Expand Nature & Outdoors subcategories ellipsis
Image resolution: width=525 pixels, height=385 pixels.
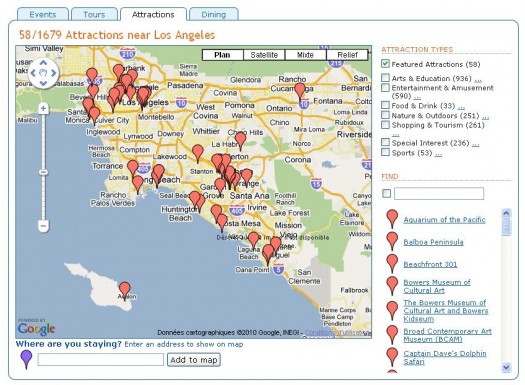pyautogui.click(x=485, y=117)
